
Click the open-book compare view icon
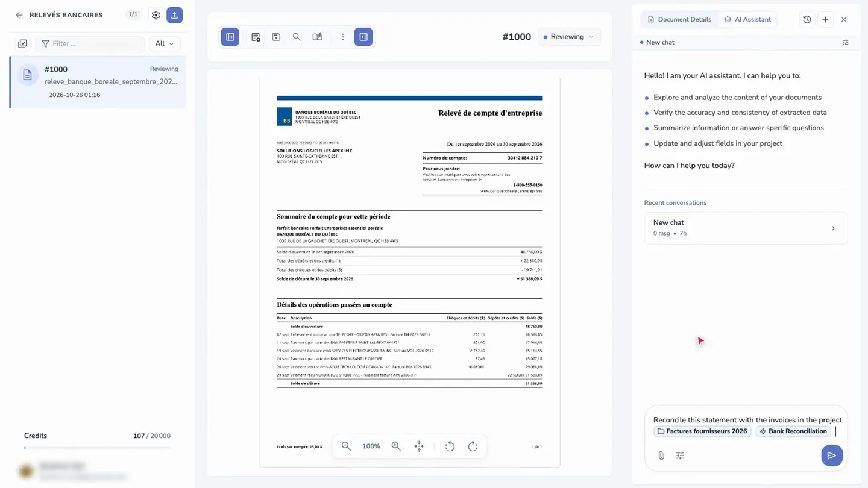tap(317, 37)
